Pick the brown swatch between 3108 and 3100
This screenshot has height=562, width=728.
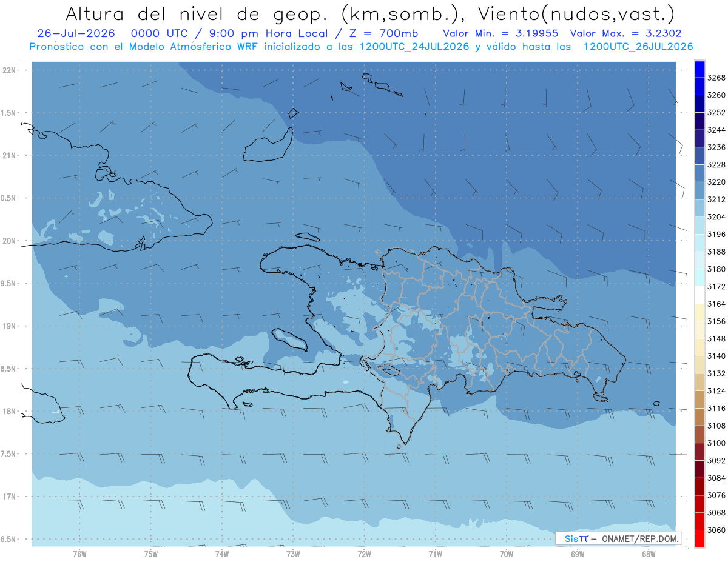click(699, 434)
